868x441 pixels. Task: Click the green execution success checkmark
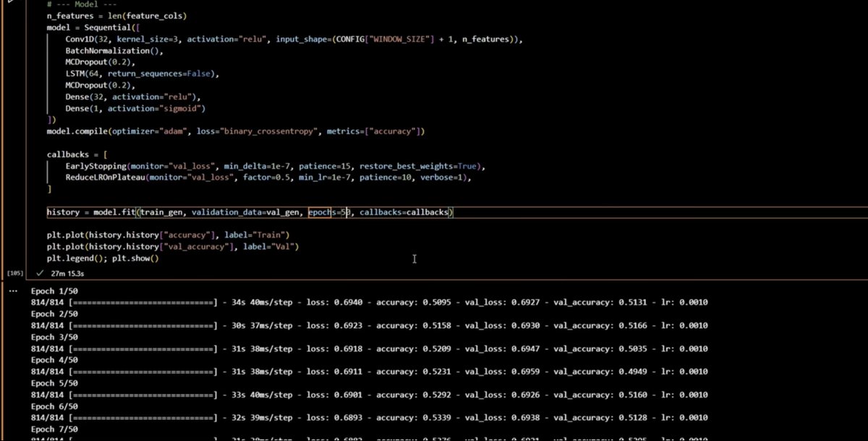41,274
